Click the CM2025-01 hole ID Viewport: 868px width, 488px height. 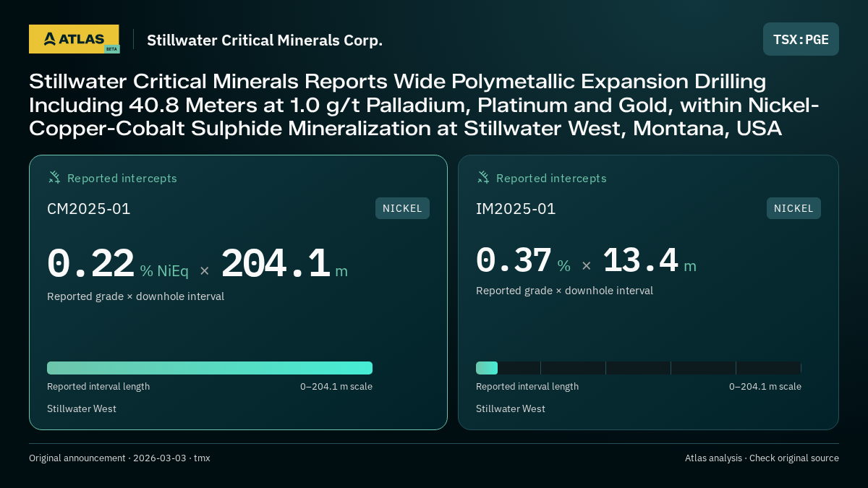[x=89, y=209]
